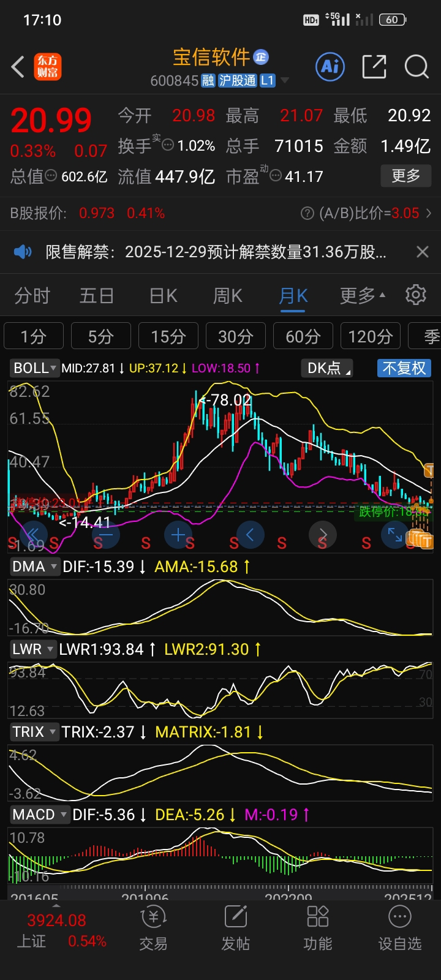441x980 pixels.
Task: Select the 30分 interval
Action: (x=236, y=336)
